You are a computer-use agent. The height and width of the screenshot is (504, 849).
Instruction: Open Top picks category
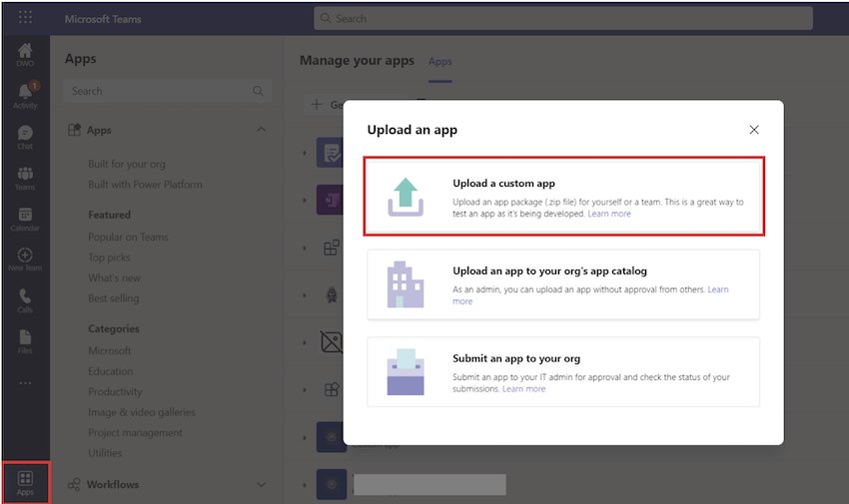pyautogui.click(x=109, y=257)
